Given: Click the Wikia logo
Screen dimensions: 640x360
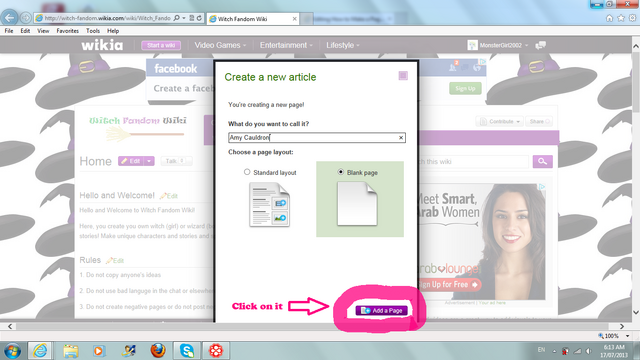Looking at the screenshot, I should tap(102, 45).
